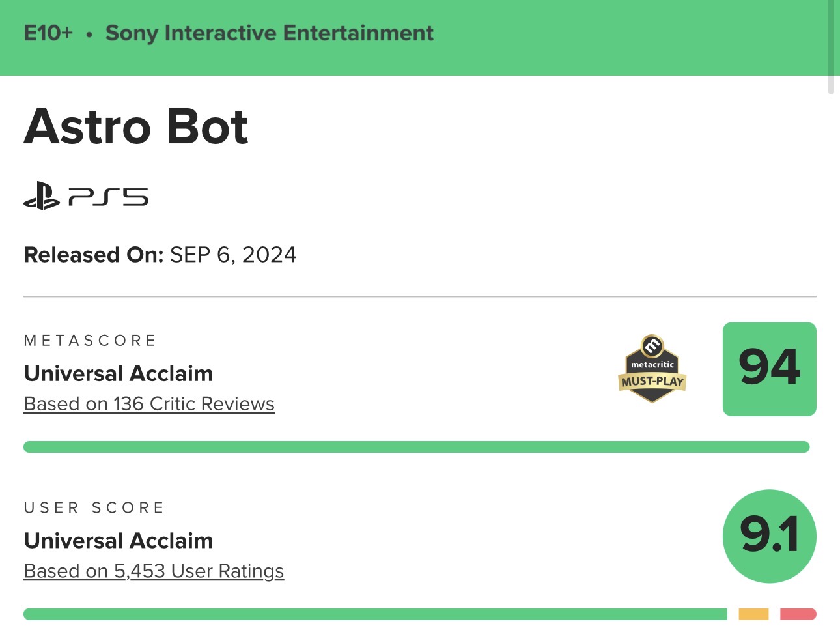The height and width of the screenshot is (643, 840).
Task: Click Universal Acclaim under User Score
Action: (x=119, y=541)
